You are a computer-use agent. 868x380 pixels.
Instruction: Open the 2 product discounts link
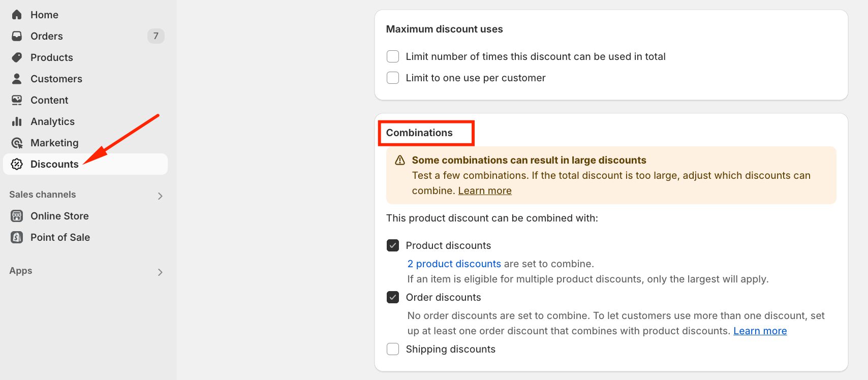(x=454, y=264)
